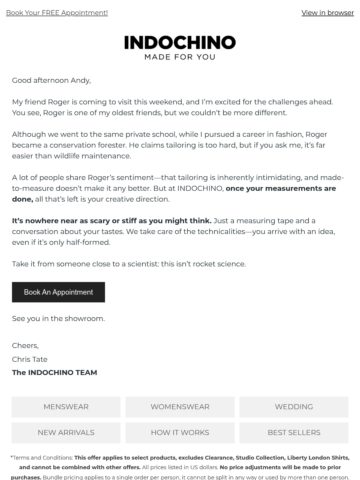
Task: Open the MENSWEAR category
Action: tap(66, 407)
